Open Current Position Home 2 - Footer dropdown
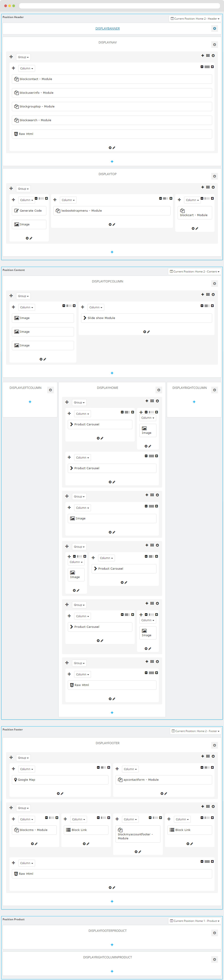 196,731
